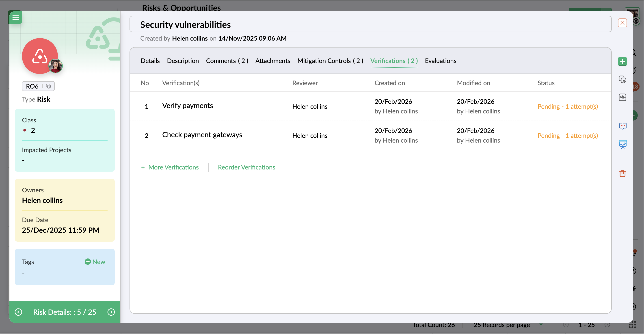644x334 pixels.
Task: Click the blue comment bubble icon
Action: tap(622, 126)
